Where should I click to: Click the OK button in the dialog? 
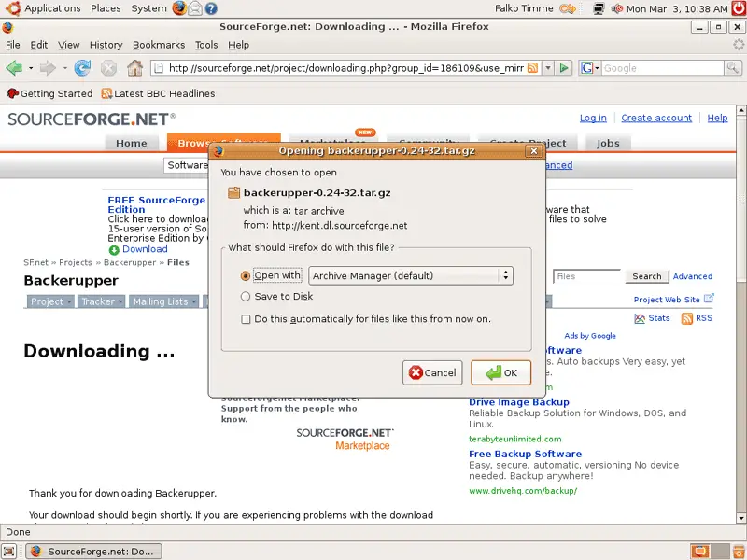click(x=500, y=372)
